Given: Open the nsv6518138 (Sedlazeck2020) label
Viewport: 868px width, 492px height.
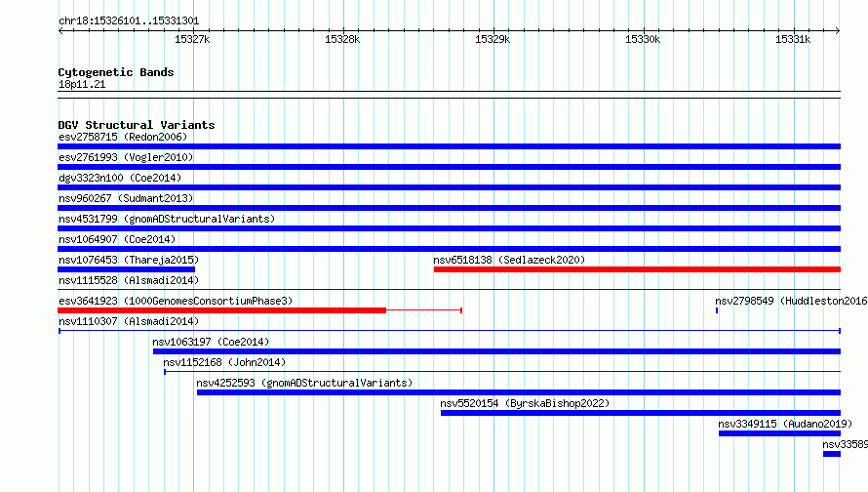Looking at the screenshot, I should tap(509, 260).
